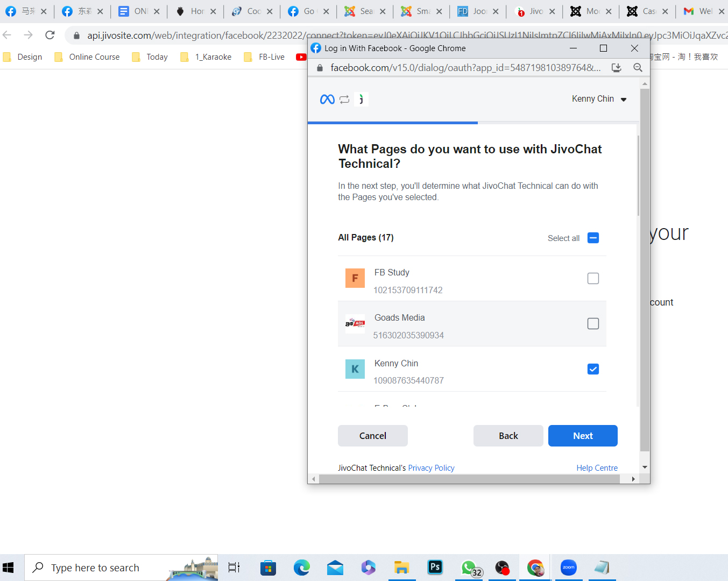
Task: Click the Cancel button
Action: coord(373,436)
